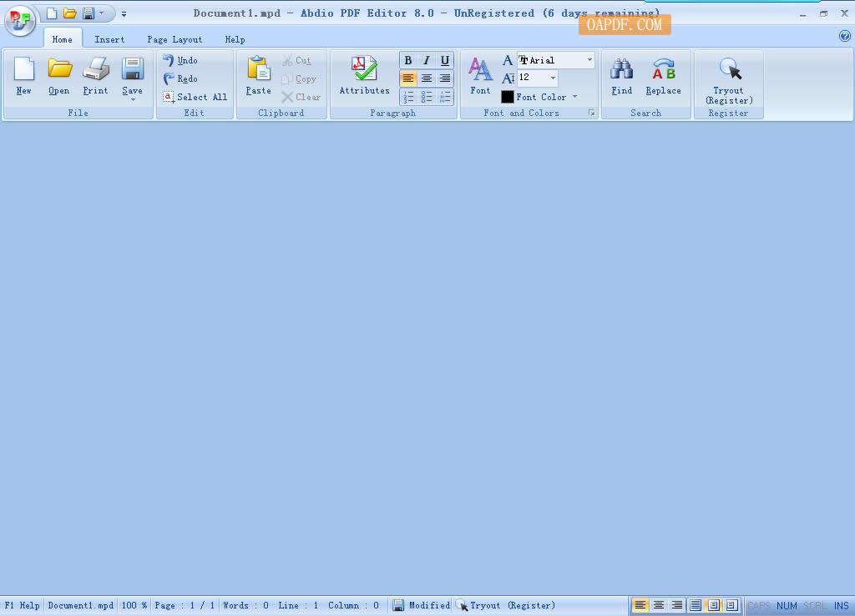Toggle Underline formatting
Image resolution: width=855 pixels, height=616 pixels.
445,60
